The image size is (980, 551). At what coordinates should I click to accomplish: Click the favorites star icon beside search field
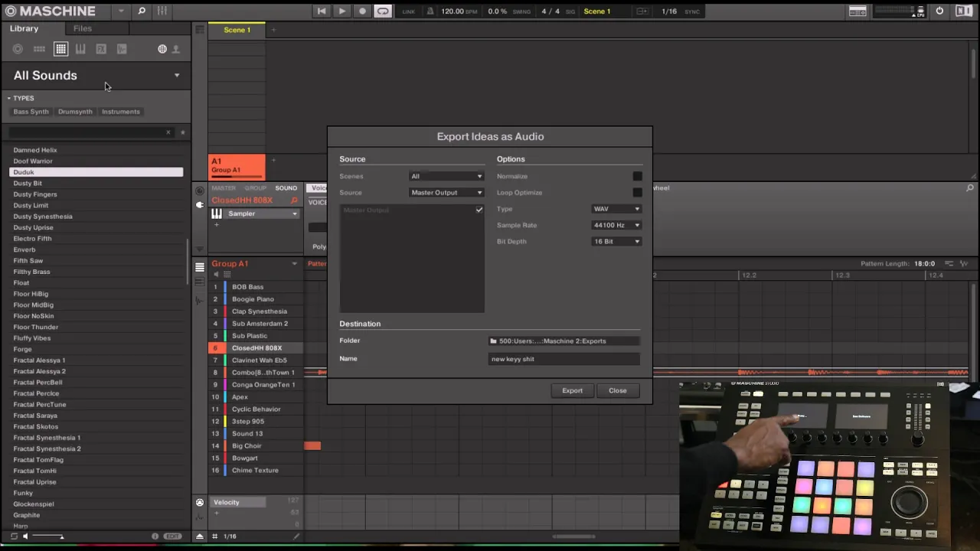click(182, 132)
